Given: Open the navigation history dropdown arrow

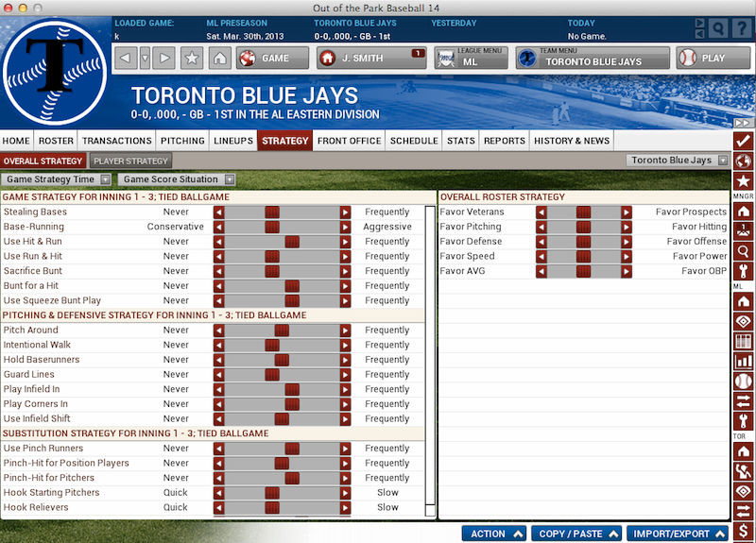Looking at the screenshot, I should (x=145, y=59).
